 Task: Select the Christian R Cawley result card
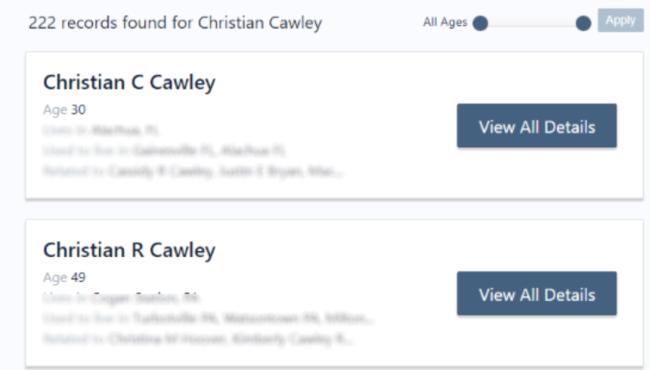point(335,293)
